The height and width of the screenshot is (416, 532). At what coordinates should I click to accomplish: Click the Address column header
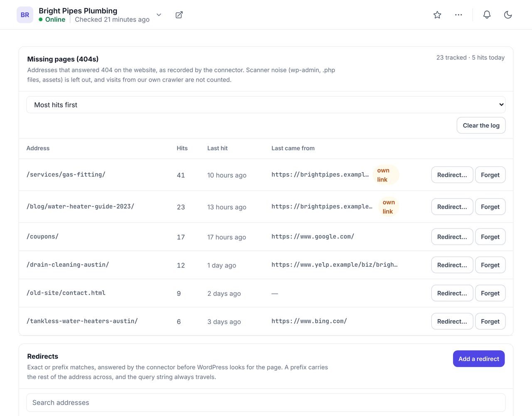(x=38, y=148)
